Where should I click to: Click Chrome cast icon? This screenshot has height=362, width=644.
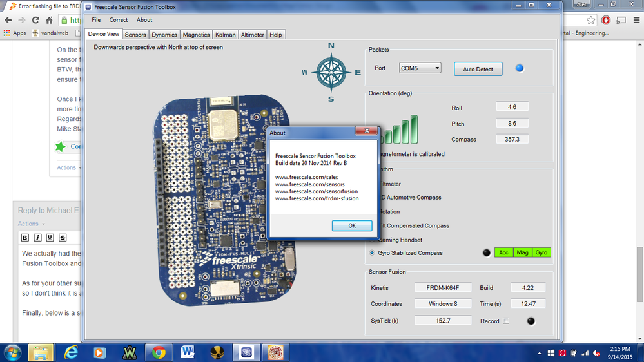621,20
